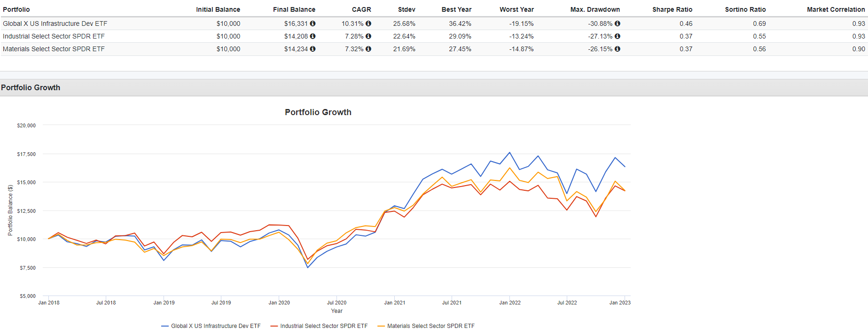Click info icon next to -30.88% max drawdown

[x=617, y=23]
